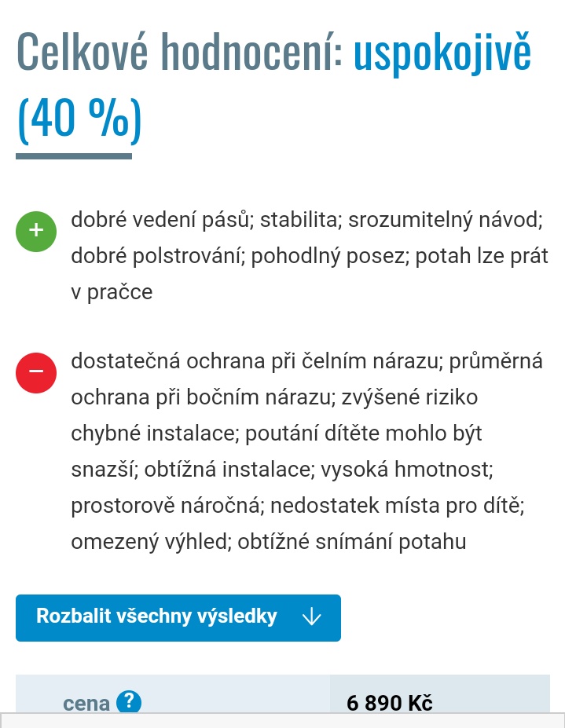Screen dimensions: 565x728
Task: Select the cena row label
Action: point(86,703)
